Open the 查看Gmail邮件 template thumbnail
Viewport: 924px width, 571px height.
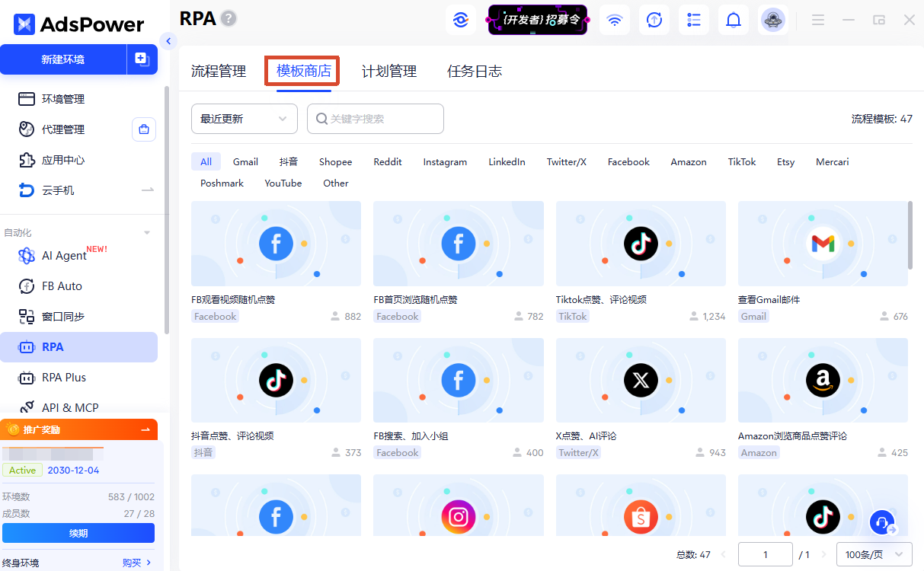[x=823, y=244]
